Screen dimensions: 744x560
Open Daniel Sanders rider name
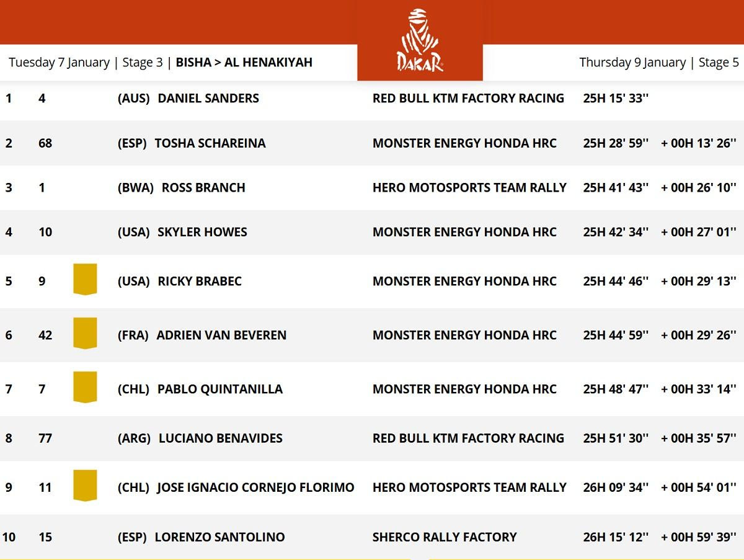(x=208, y=98)
